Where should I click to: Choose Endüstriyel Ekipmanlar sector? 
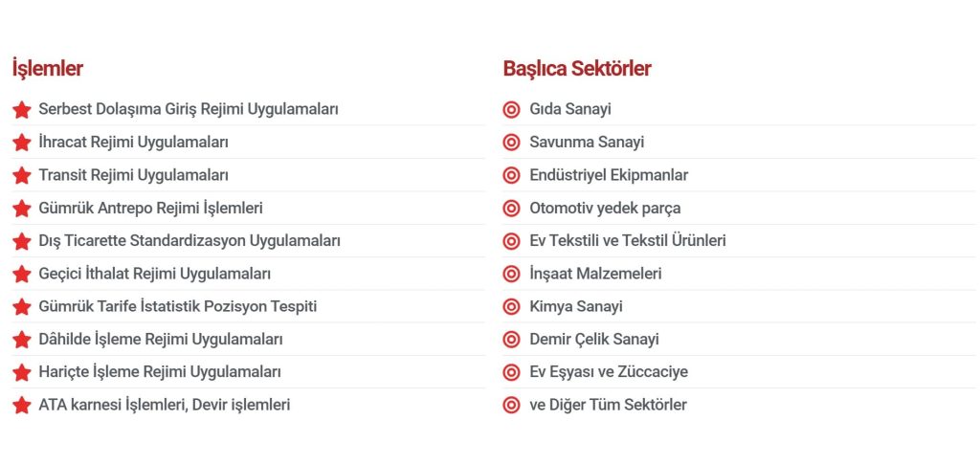pyautogui.click(x=609, y=175)
